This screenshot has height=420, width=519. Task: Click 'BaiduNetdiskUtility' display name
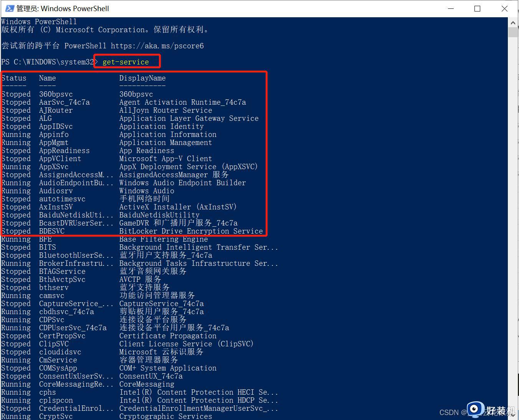pos(159,215)
